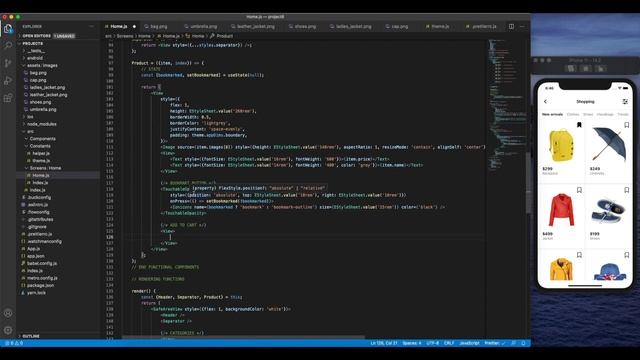640x360 pixels.
Task: Click the simulator toolbar screenshot icon
Action: pos(586,69)
